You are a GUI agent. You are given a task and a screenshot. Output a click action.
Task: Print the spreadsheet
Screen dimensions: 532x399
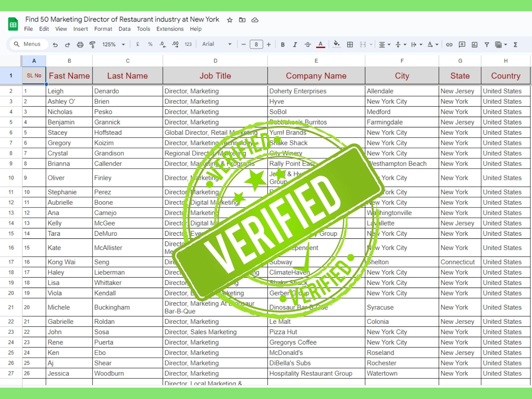80,45
